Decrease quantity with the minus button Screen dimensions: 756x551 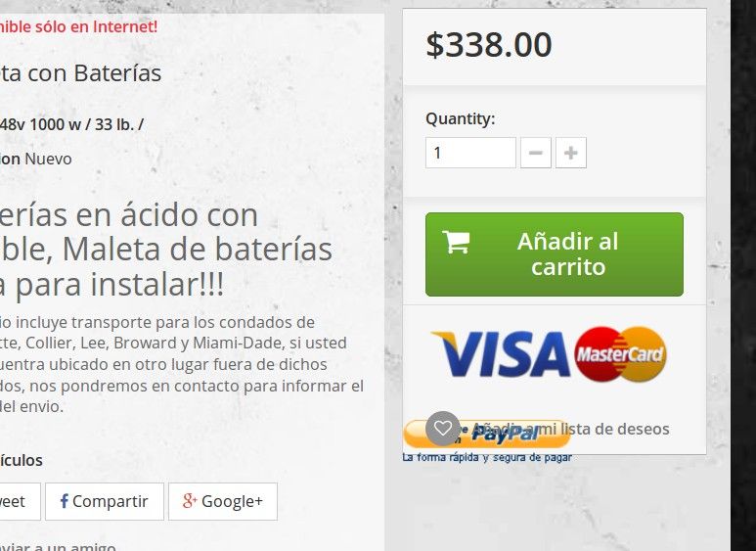point(536,153)
